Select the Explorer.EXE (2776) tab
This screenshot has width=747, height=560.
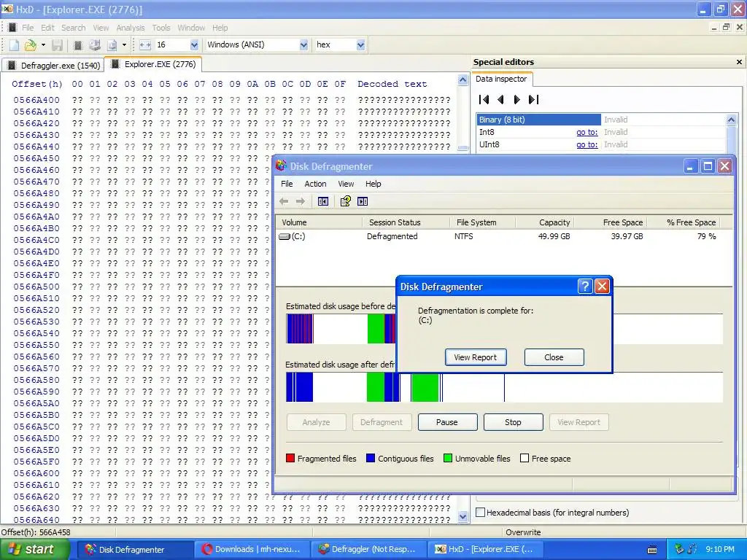(153, 64)
